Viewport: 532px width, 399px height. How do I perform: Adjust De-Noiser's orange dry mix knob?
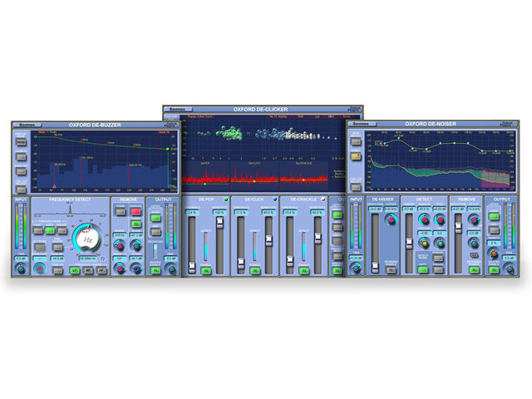494,254
